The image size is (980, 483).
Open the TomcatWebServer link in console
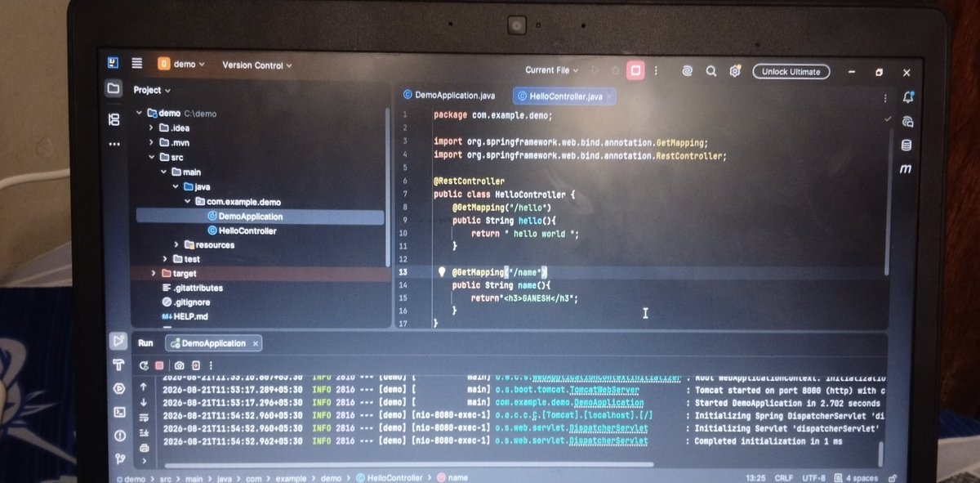pos(604,391)
